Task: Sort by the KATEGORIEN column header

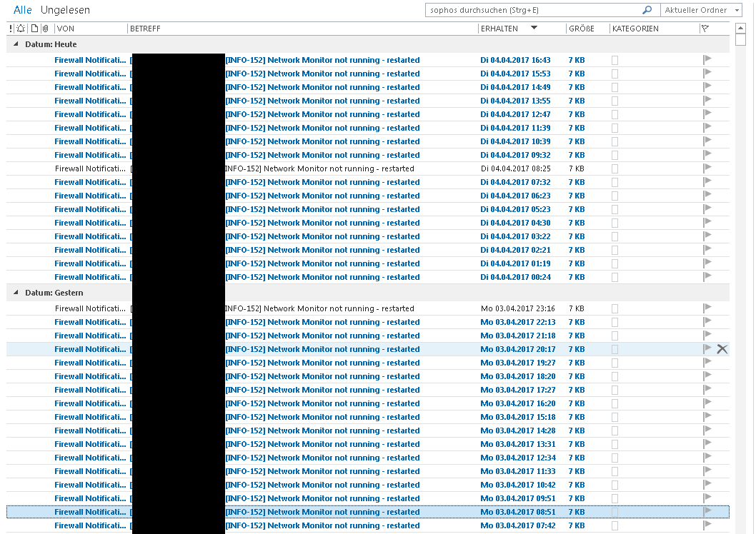Action: [x=635, y=29]
